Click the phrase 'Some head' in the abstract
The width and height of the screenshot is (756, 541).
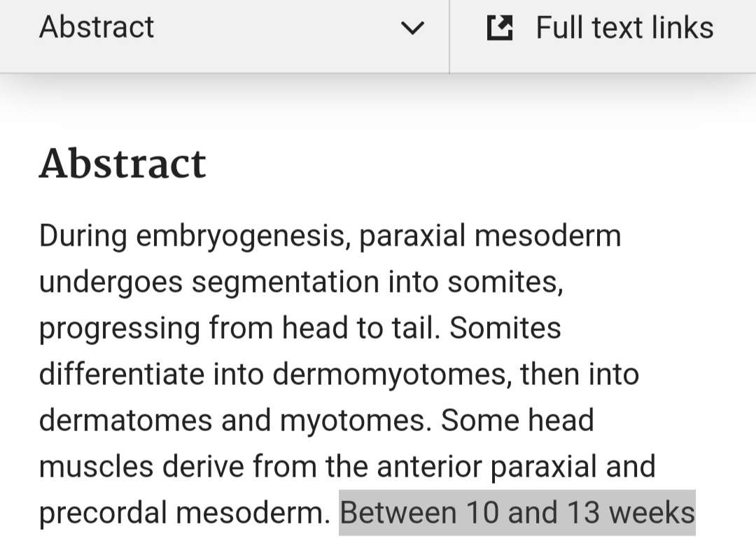tap(517, 421)
